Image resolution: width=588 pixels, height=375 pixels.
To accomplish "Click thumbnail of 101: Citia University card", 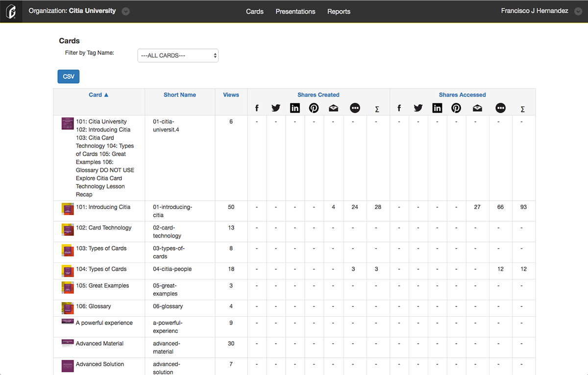I will pos(68,123).
